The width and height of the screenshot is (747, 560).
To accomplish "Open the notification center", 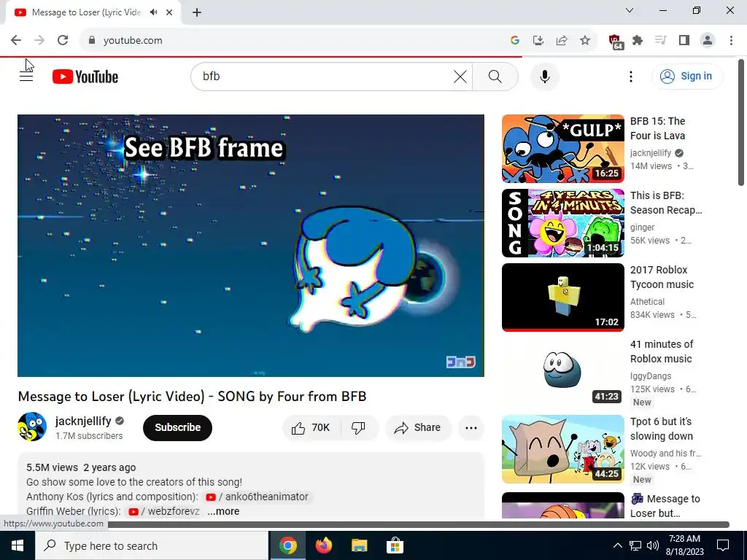I will [723, 545].
